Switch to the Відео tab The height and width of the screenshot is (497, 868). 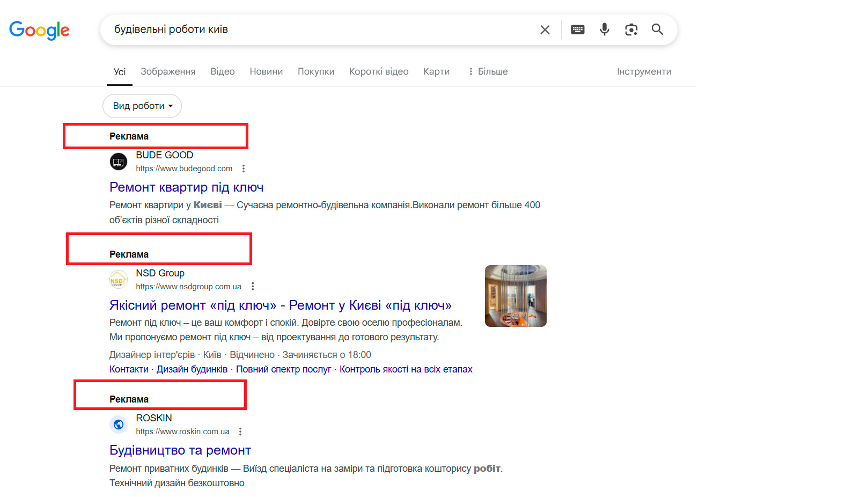pyautogui.click(x=223, y=71)
